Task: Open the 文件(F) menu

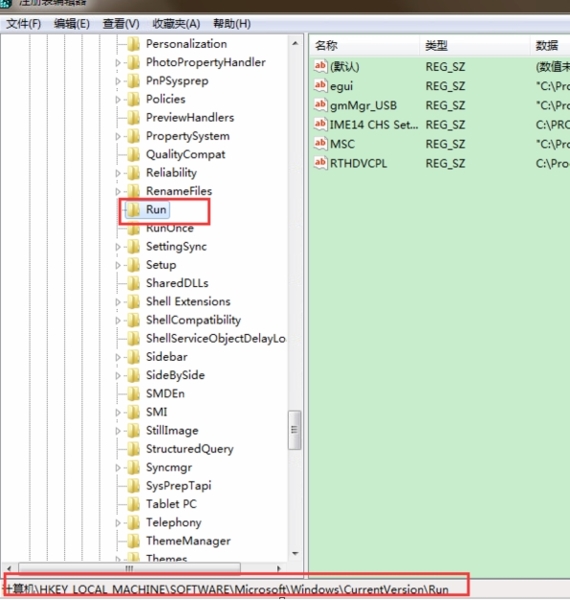Action: 24,24
